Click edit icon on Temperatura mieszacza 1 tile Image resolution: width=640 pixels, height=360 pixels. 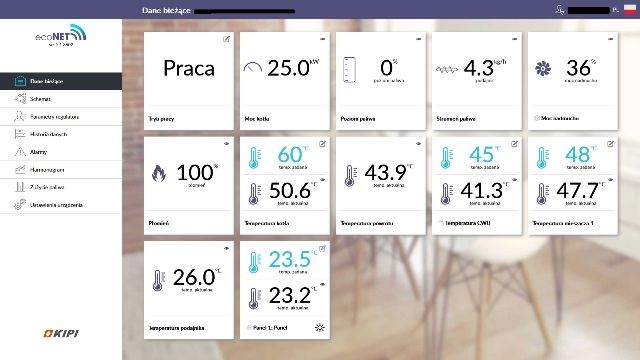tap(610, 144)
